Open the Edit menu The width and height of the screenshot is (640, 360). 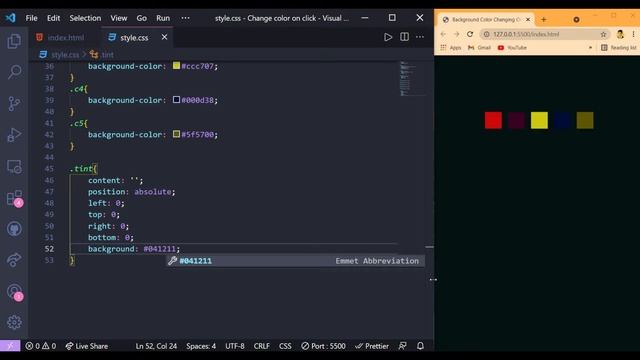pos(53,18)
